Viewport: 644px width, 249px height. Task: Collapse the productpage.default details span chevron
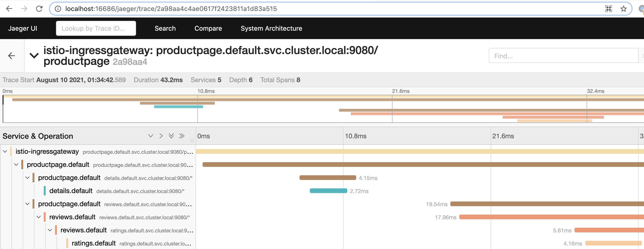pyautogui.click(x=27, y=178)
